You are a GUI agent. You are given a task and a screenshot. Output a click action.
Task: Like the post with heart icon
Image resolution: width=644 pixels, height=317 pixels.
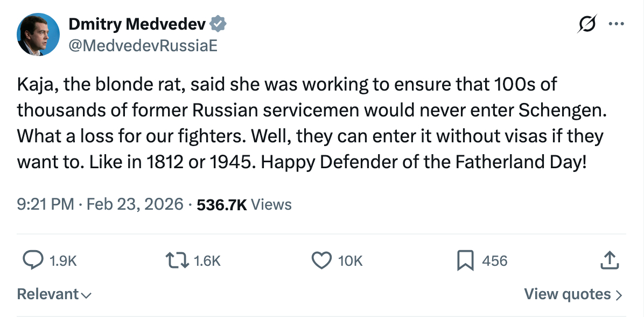322,260
